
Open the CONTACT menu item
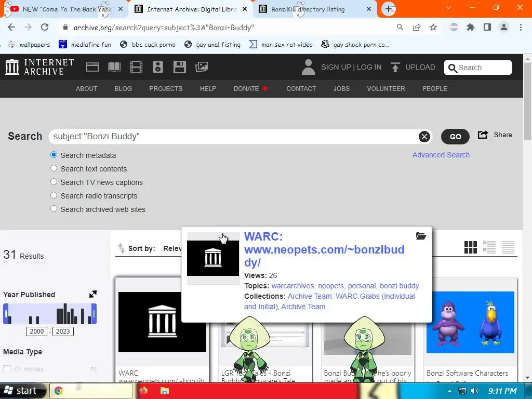pos(301,88)
